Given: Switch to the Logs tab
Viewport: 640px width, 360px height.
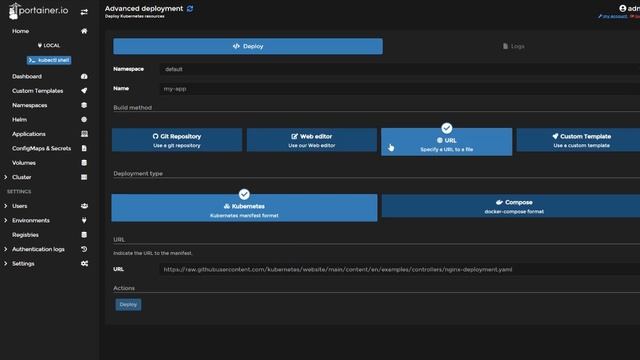Looking at the screenshot, I should 513,47.
